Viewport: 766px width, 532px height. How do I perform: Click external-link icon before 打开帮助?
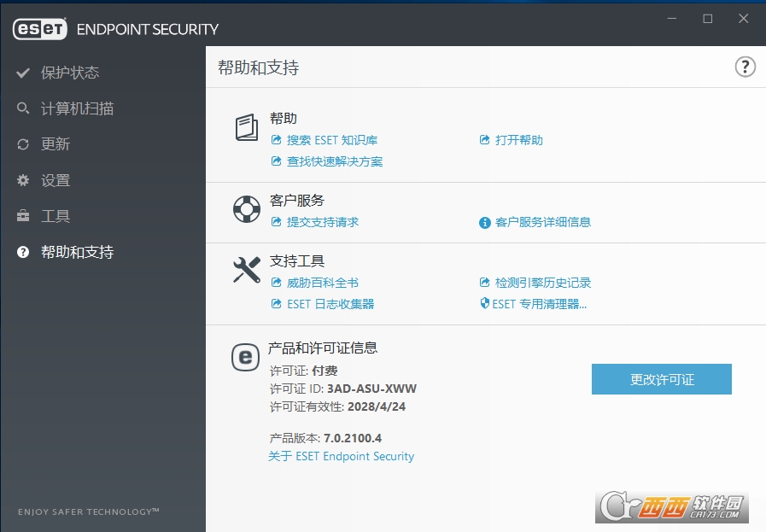[484, 140]
